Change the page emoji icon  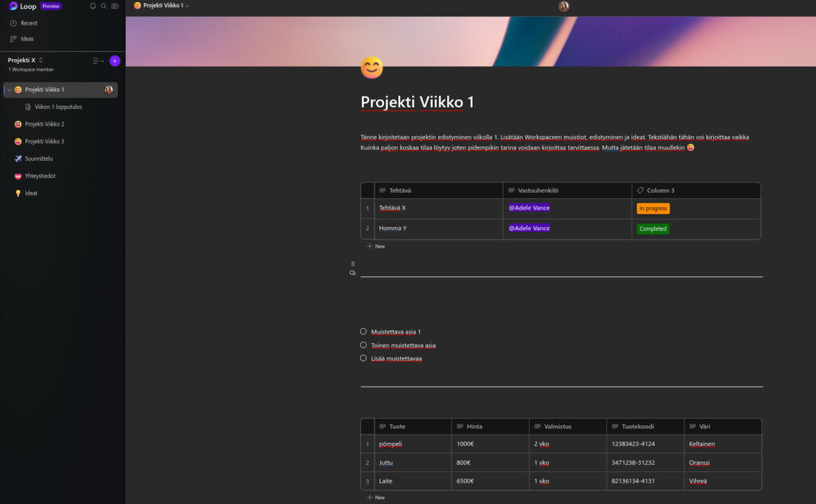[371, 68]
